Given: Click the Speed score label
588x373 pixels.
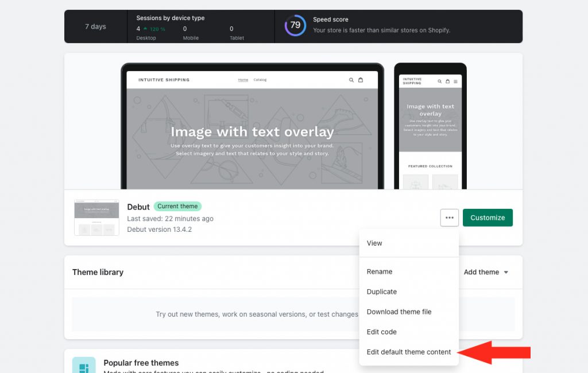Looking at the screenshot, I should [x=331, y=20].
